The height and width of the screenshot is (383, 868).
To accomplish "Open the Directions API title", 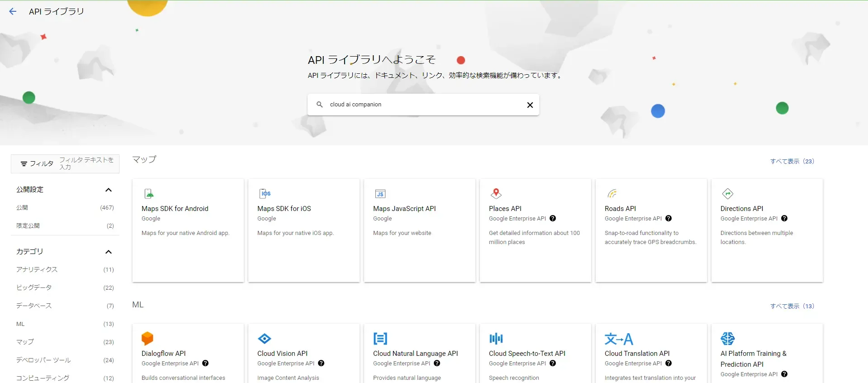I will [742, 209].
